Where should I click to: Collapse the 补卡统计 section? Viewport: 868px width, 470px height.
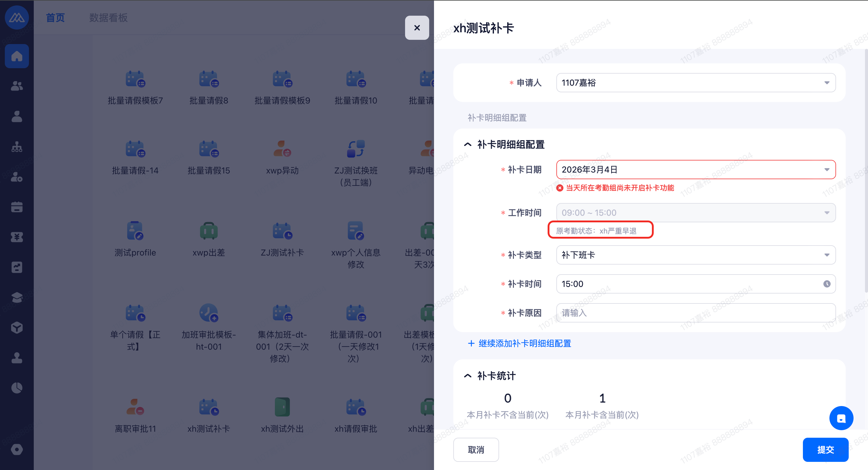click(467, 376)
